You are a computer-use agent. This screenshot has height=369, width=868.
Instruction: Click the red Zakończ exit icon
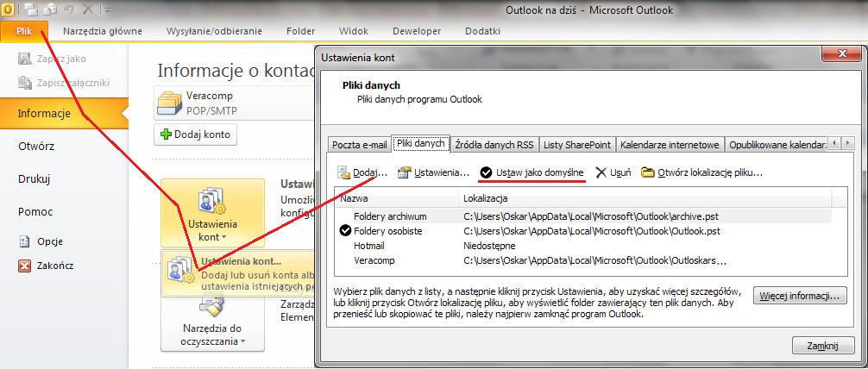point(24,266)
